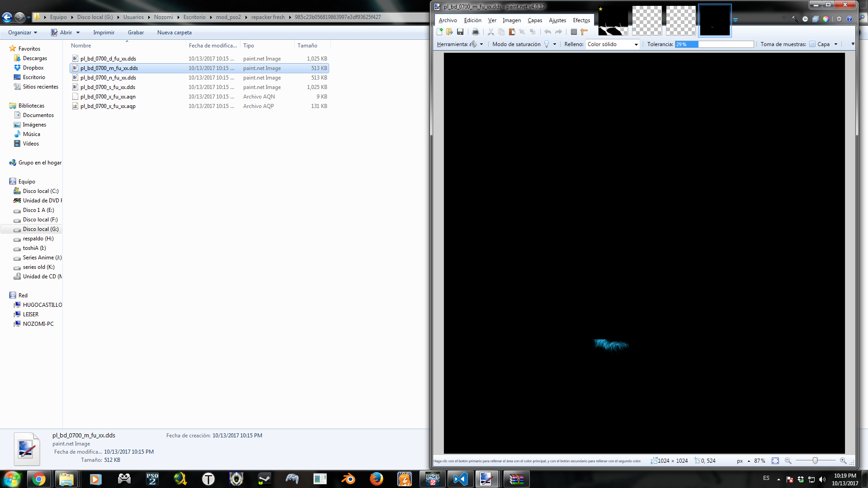Click Nueva carpeta in Explorer toolbar

pos(174,33)
